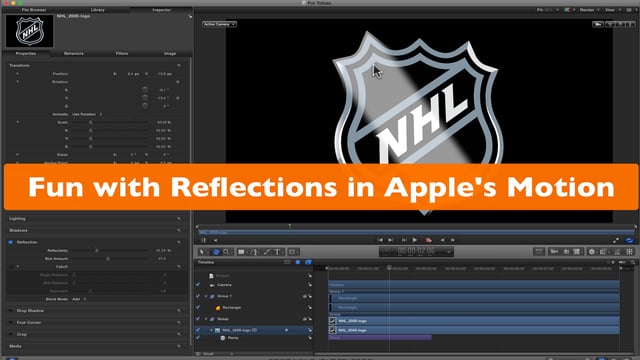
Task: Start playback with the Play button
Action: [x=415, y=240]
